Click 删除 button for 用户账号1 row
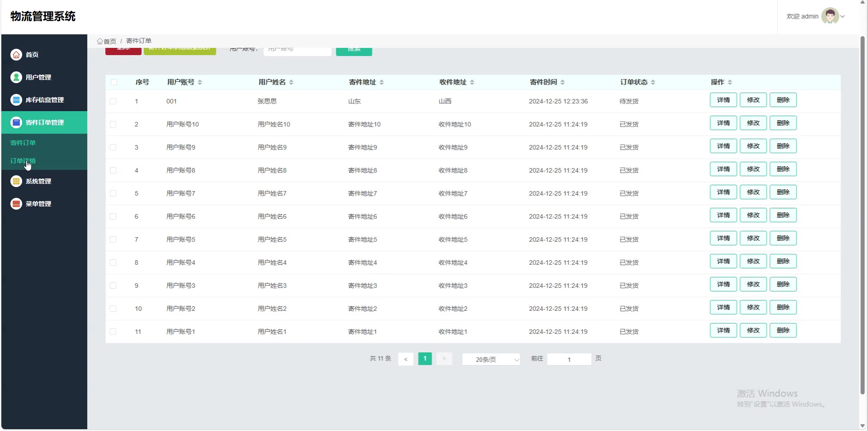Viewport: 868px width, 431px height. tap(783, 331)
